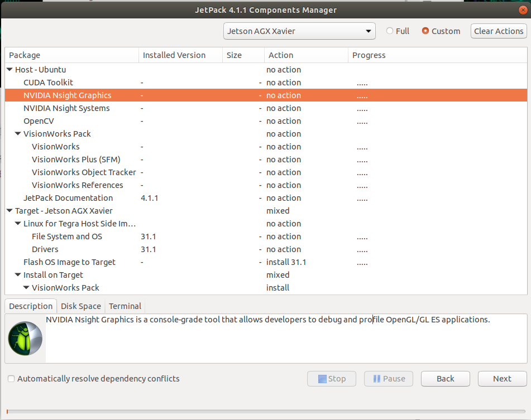The image size is (531, 420).
Task: Select VisionWorks References row
Action: tap(266, 185)
